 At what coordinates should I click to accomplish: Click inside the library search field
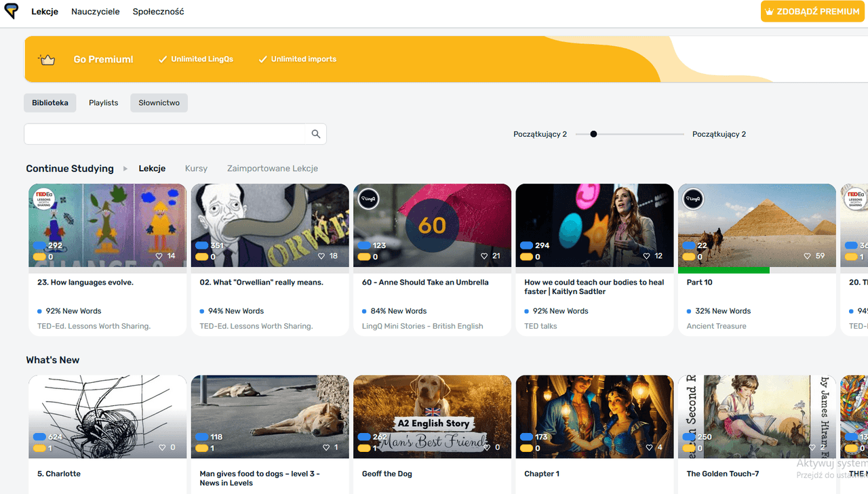point(166,134)
